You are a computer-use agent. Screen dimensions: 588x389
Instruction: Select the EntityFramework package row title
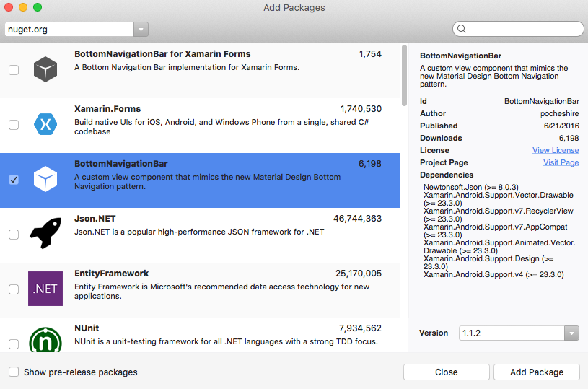click(111, 274)
